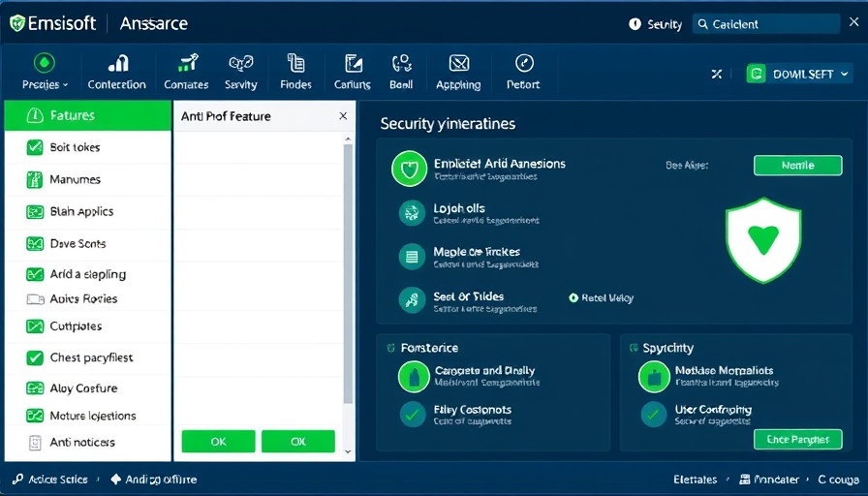Select the Fatures sidebar tab
The width and height of the screenshot is (868, 496).
tap(87, 115)
